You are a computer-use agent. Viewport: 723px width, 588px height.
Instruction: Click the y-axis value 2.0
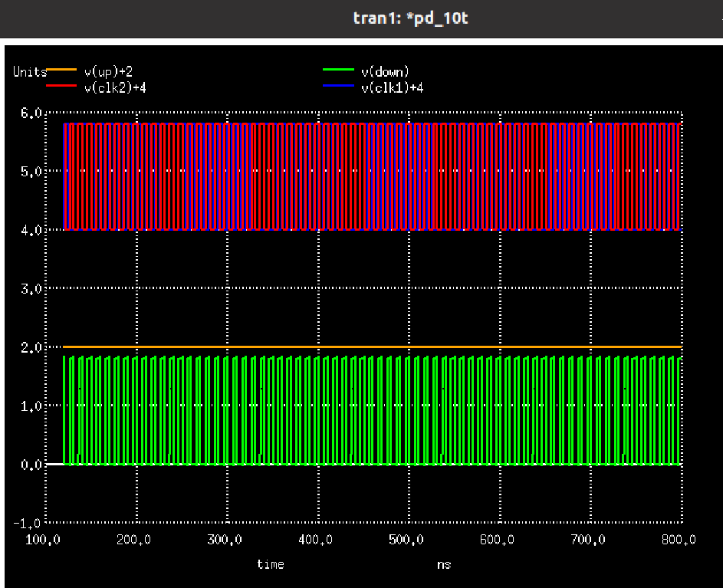pyautogui.click(x=31, y=347)
